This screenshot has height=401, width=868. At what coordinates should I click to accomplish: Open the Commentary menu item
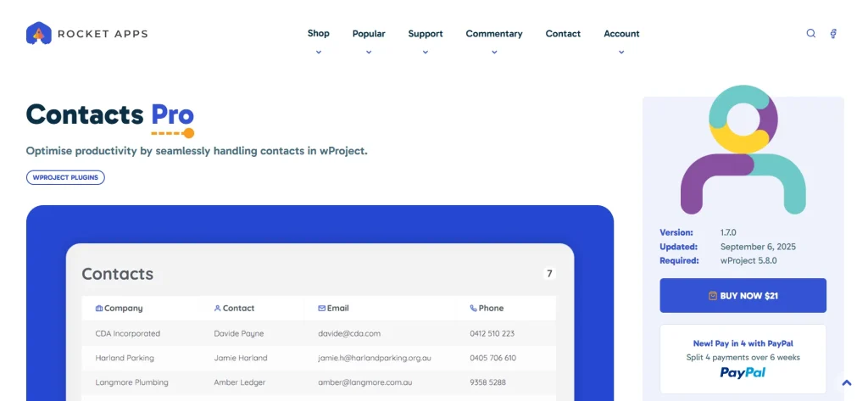coord(494,34)
